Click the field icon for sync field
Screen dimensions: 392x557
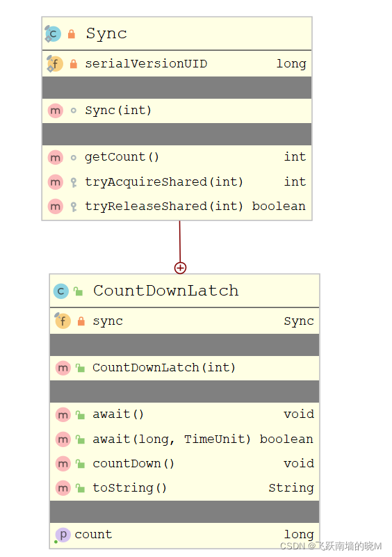pyautogui.click(x=63, y=321)
